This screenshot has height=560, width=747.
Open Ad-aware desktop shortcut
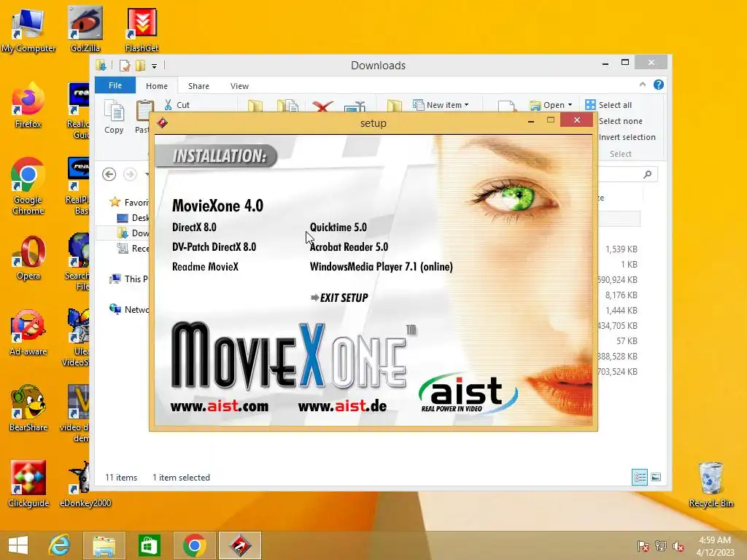pyautogui.click(x=28, y=332)
